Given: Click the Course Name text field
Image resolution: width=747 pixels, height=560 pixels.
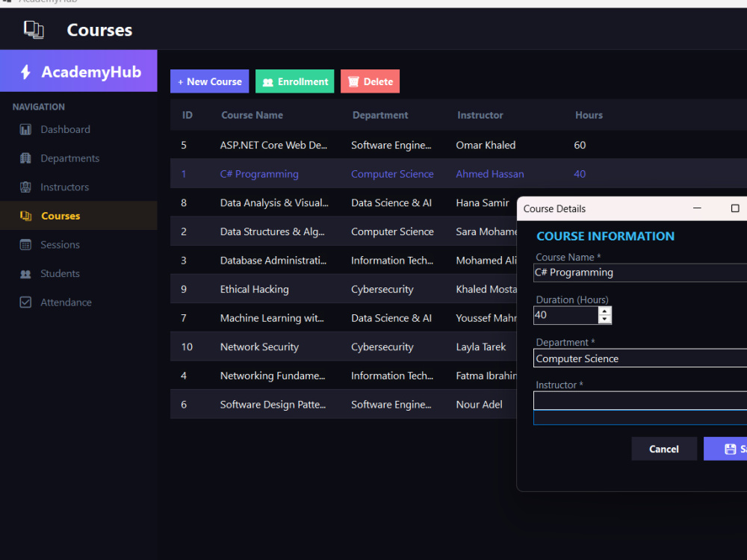Looking at the screenshot, I should tap(640, 273).
